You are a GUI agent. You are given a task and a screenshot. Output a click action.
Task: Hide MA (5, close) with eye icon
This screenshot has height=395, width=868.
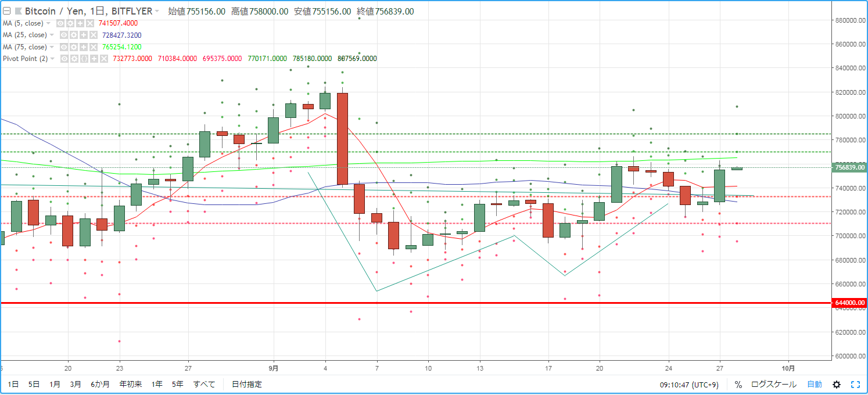pos(60,23)
